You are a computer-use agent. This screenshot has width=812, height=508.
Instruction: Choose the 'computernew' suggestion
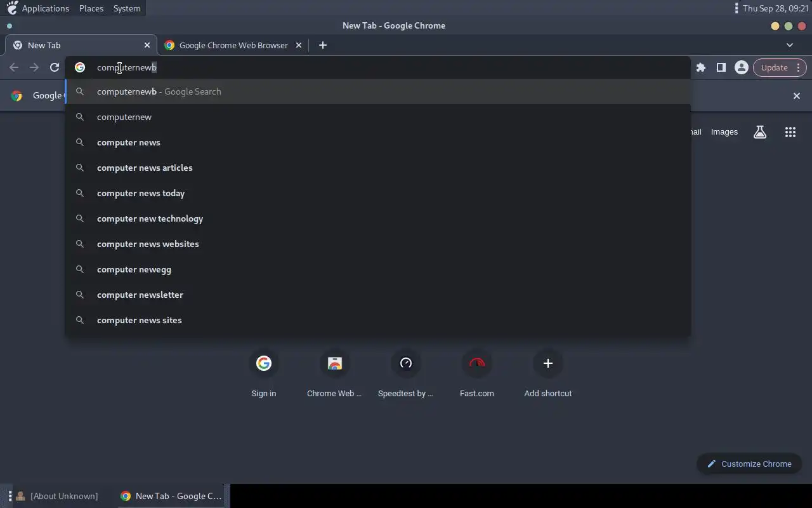click(x=377, y=117)
